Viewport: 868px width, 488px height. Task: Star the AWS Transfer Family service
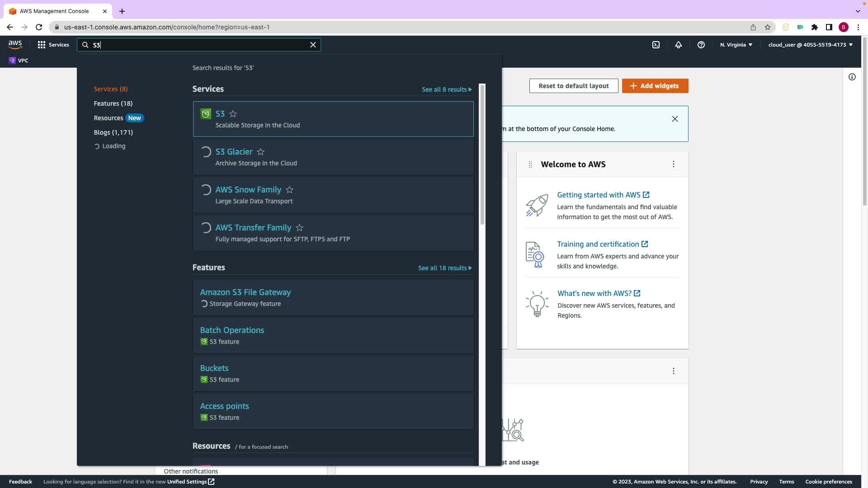299,228
